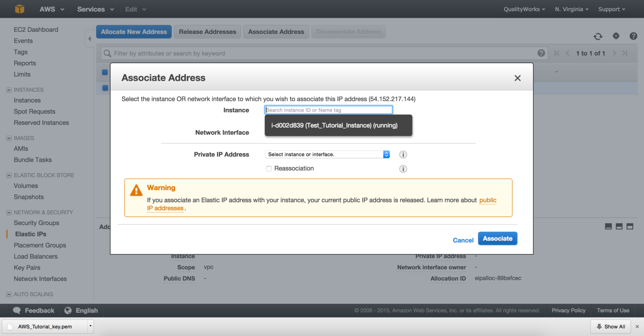Enable the Reassociation checkbox
This screenshot has height=336, width=644.
click(x=269, y=169)
